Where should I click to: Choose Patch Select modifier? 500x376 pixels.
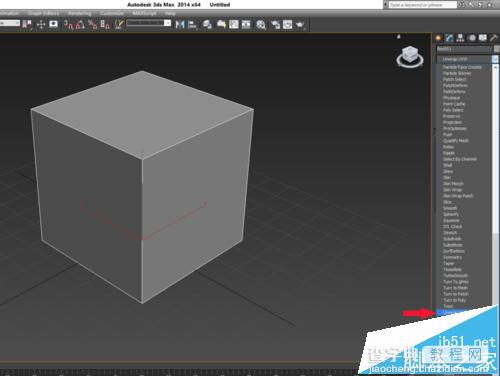[455, 79]
